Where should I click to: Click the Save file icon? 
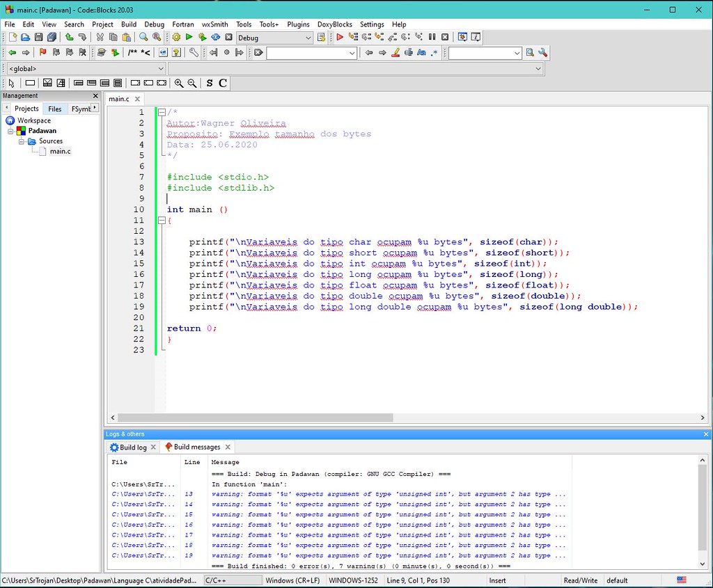(38, 38)
